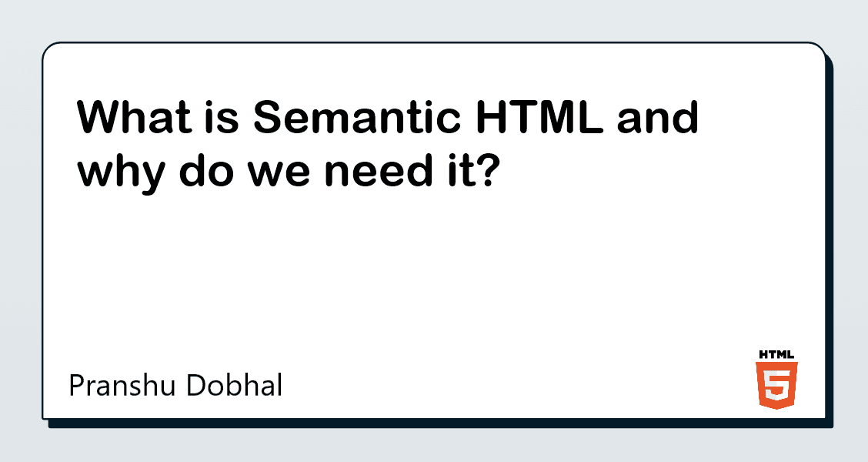The height and width of the screenshot is (462, 868).
Task: Click the white "5" inside the orange shield
Action: pyautogui.click(x=777, y=385)
